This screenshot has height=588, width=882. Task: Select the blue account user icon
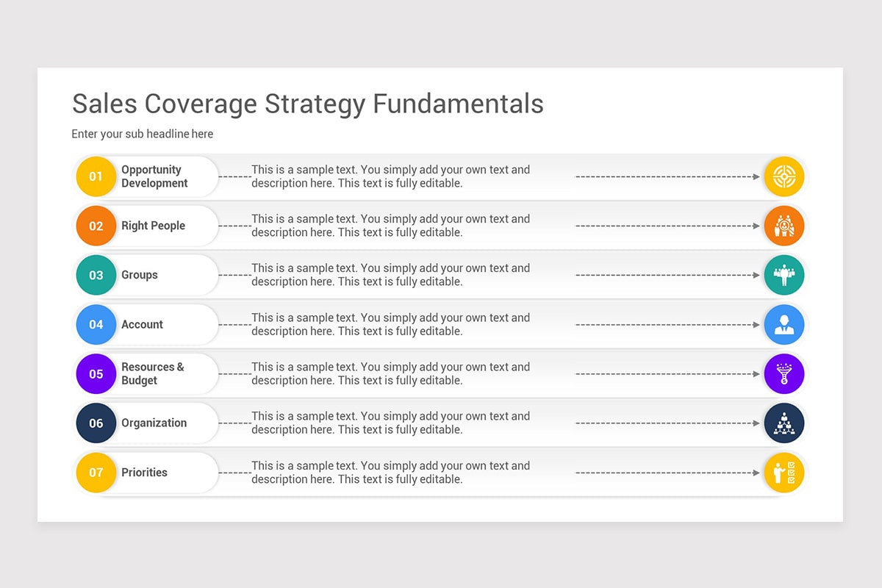(784, 324)
